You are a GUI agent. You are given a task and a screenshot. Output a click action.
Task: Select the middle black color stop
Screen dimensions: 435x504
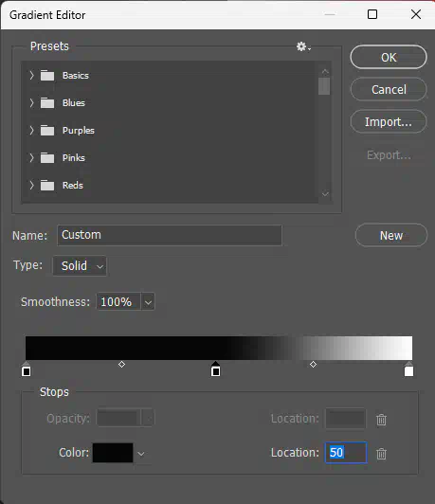click(x=216, y=369)
